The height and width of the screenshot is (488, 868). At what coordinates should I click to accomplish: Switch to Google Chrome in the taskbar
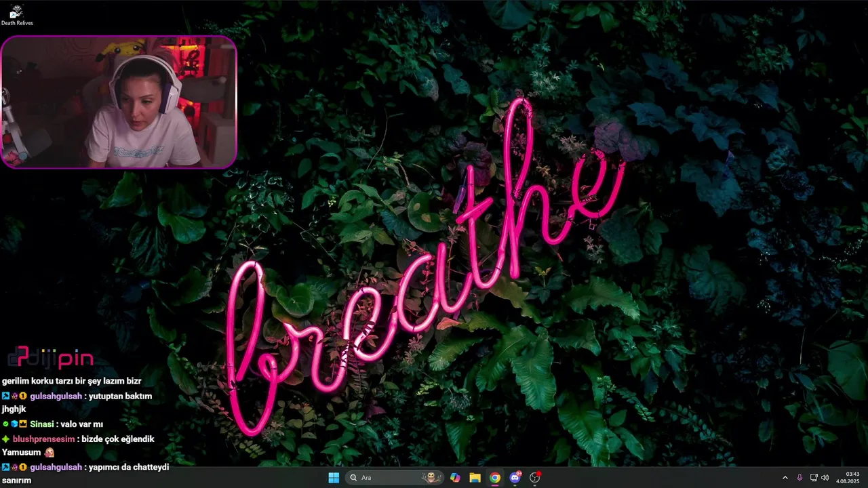tap(495, 478)
